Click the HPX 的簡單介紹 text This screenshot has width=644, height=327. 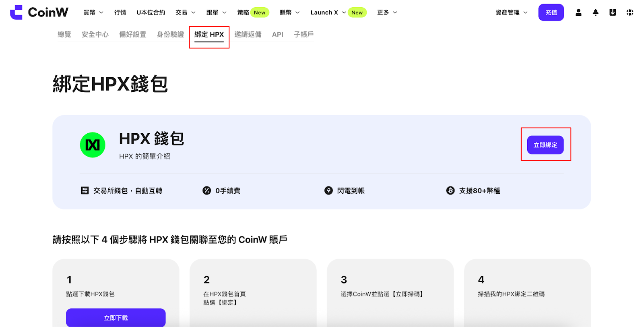click(x=144, y=156)
